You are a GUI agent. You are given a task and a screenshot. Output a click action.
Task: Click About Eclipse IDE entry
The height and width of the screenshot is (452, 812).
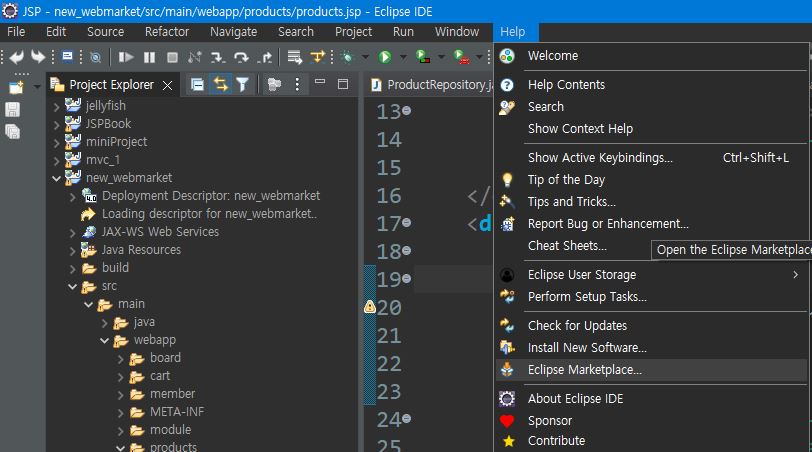pyautogui.click(x=651, y=399)
